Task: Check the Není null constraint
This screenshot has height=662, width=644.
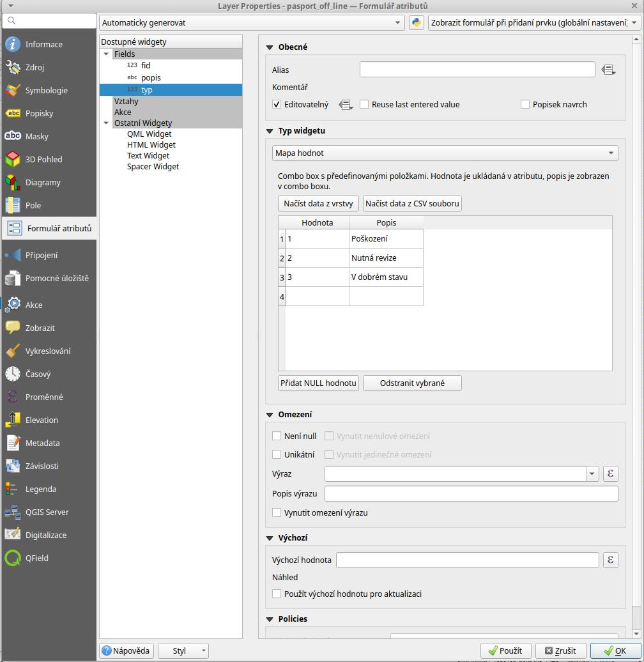Action: pos(277,436)
